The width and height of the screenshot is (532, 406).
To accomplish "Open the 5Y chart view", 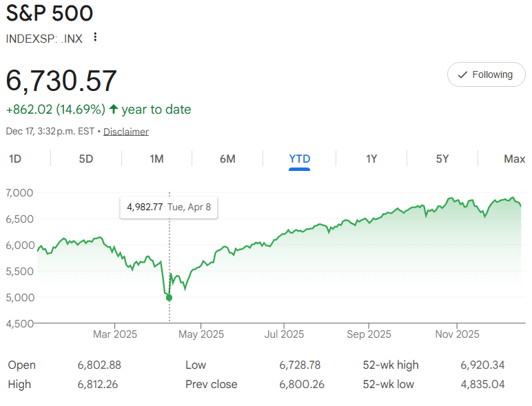I will point(442,159).
